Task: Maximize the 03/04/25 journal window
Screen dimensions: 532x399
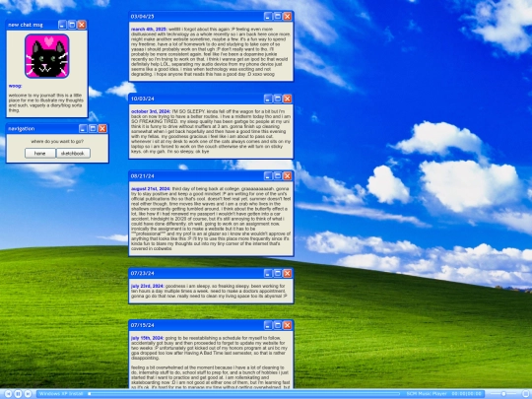Action: (278, 17)
